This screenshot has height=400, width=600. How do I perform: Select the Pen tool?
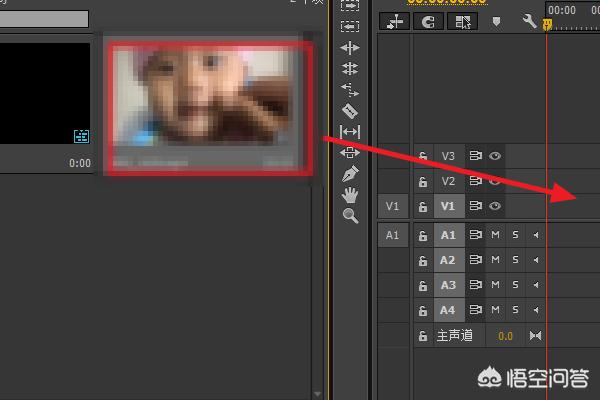pos(350,174)
